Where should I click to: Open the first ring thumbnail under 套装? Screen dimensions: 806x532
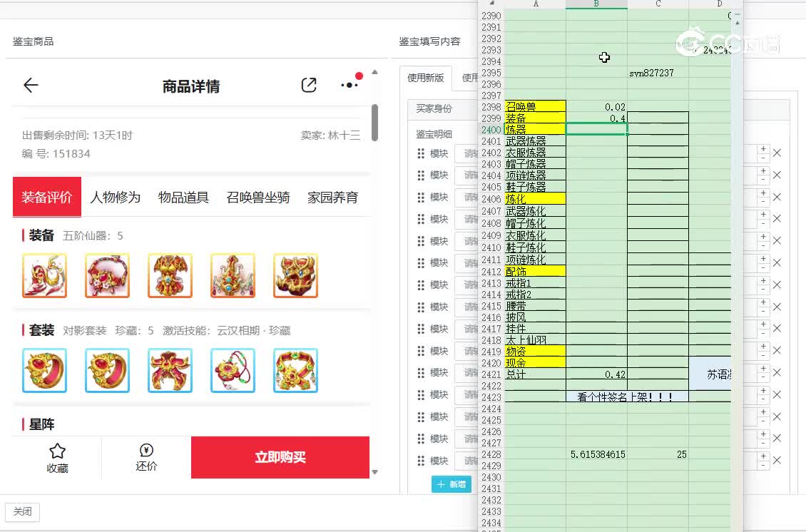point(45,371)
